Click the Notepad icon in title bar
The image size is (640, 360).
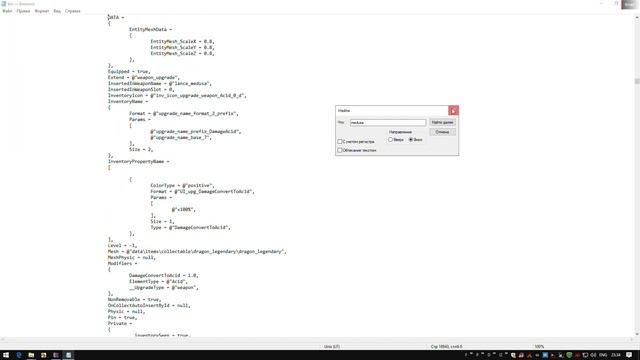click(x=3, y=4)
